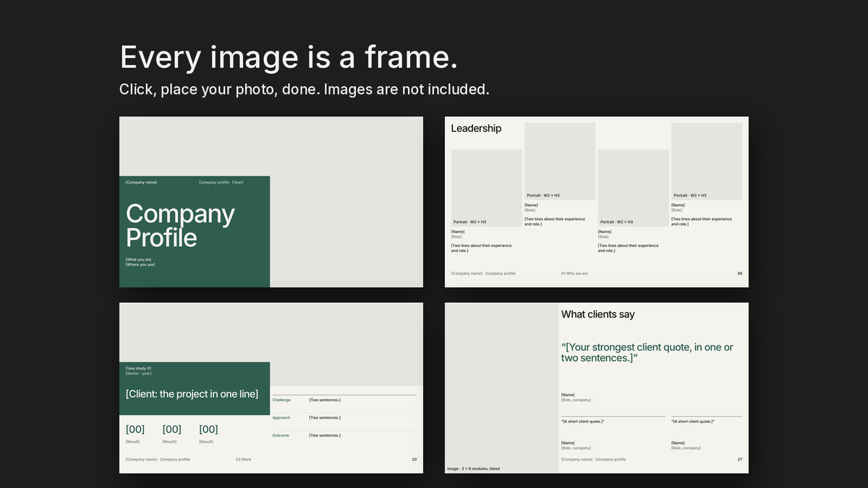Image resolution: width=868 pixels, height=488 pixels.
Task: Select the large "Company Profile" title text
Action: pos(180,226)
